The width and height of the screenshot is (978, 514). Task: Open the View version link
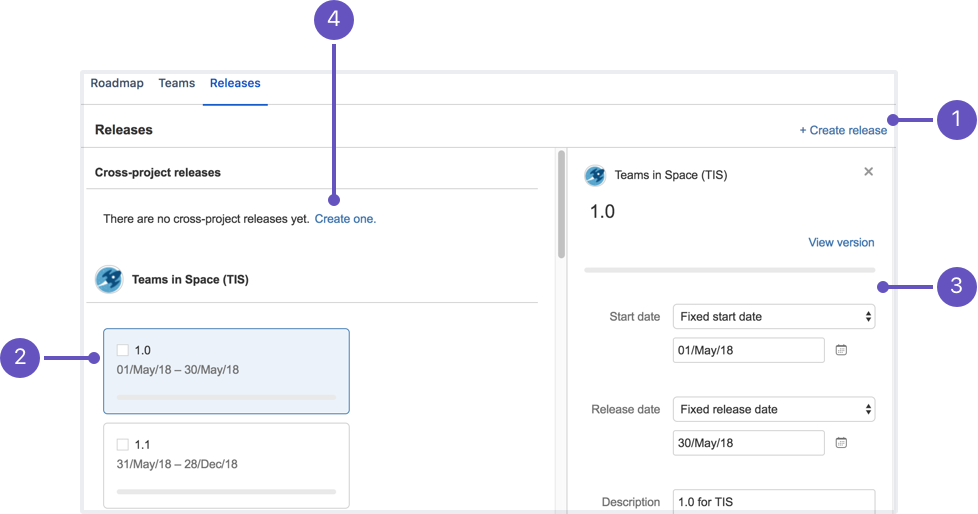[x=841, y=242]
